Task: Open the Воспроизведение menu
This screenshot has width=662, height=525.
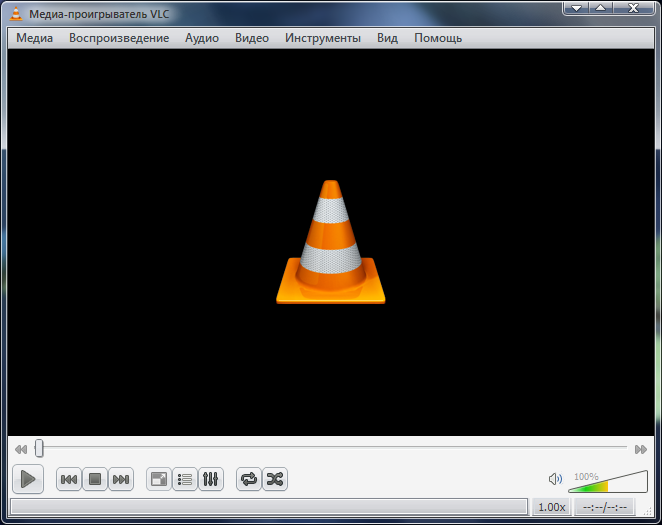Action: [x=119, y=38]
